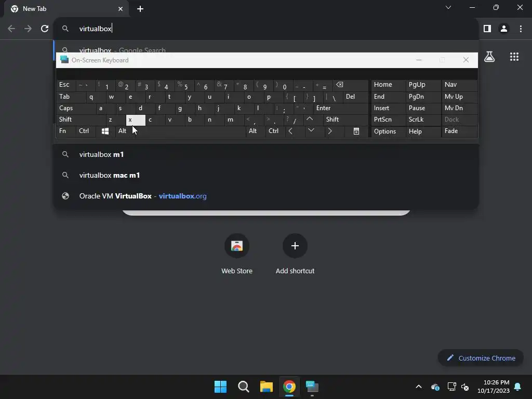Open the Chrome profile icon
Image resolution: width=532 pixels, height=399 pixels.
pyautogui.click(x=504, y=29)
